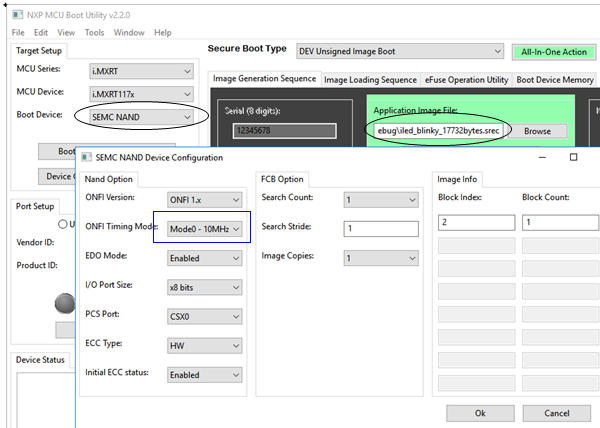Open the Edit menu
This screenshot has width=600, height=428.
point(41,33)
